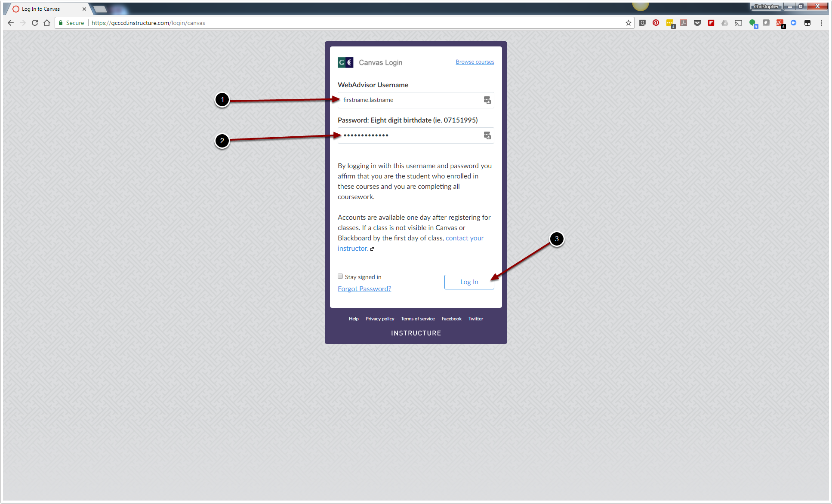832x504 pixels.
Task: Click password manager icon in username field
Action: tap(487, 100)
